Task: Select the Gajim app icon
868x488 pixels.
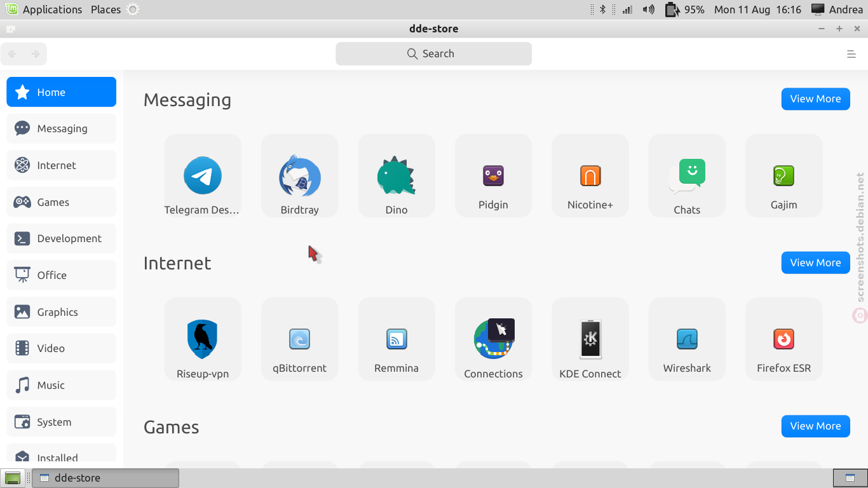Action: 783,175
